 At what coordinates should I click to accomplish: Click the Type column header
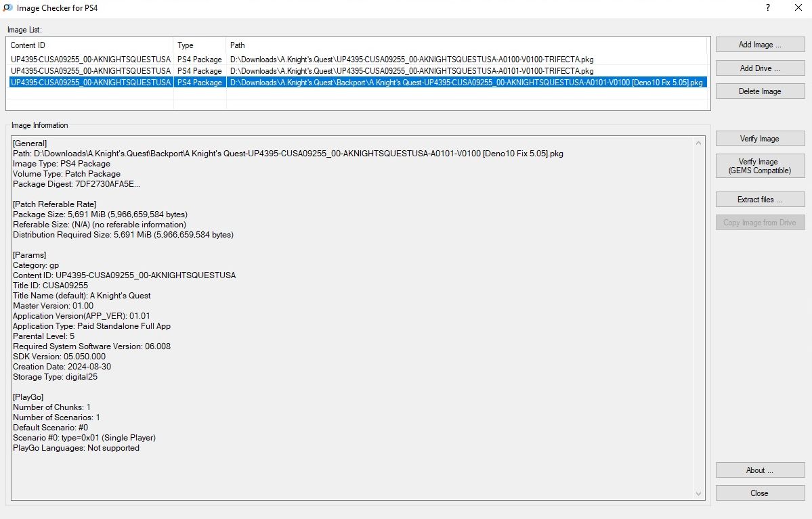click(x=199, y=45)
